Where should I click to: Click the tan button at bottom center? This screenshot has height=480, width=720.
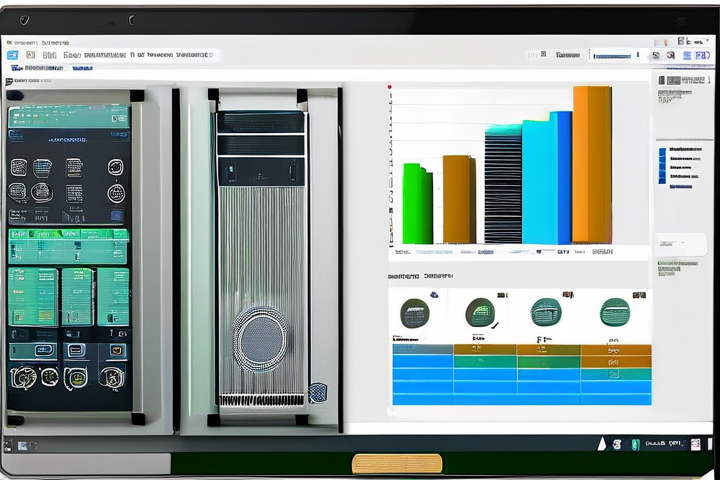coord(397,463)
